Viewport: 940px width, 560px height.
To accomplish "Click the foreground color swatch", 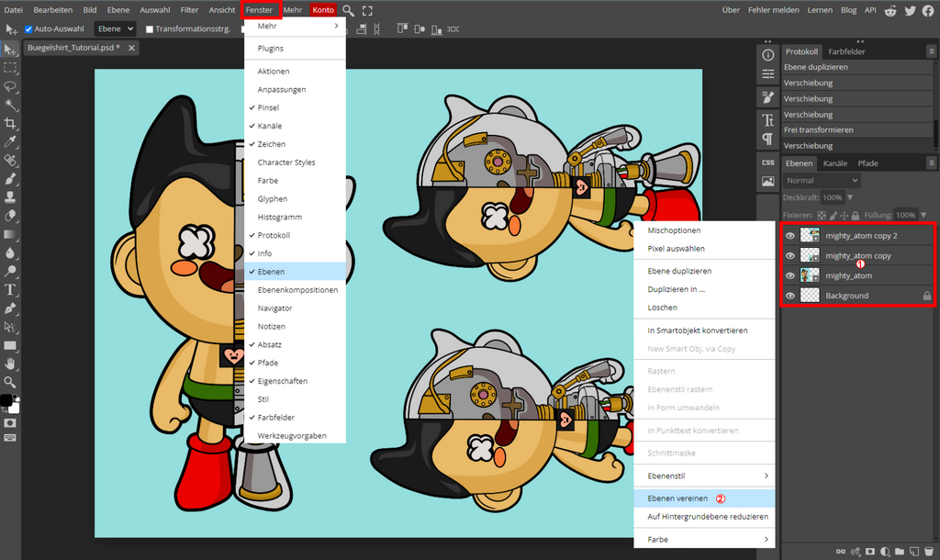I will 6,401.
